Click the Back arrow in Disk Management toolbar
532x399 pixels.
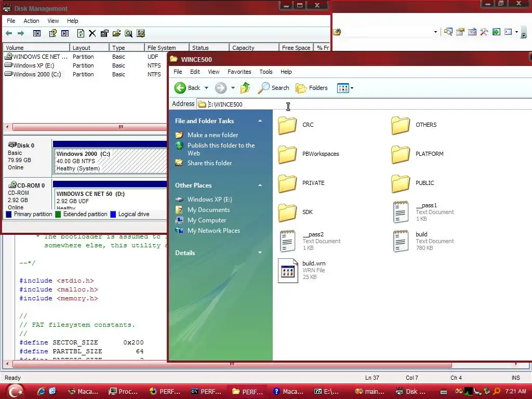coord(9,33)
